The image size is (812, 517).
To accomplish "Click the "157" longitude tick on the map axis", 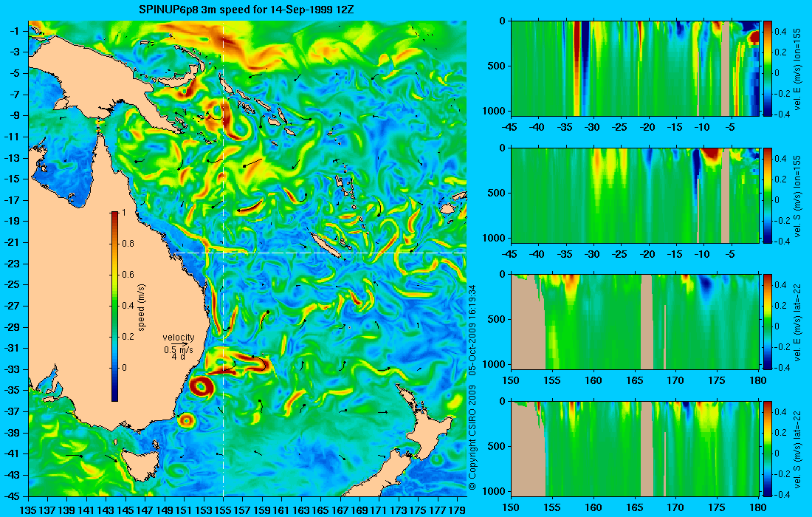I will [242, 510].
